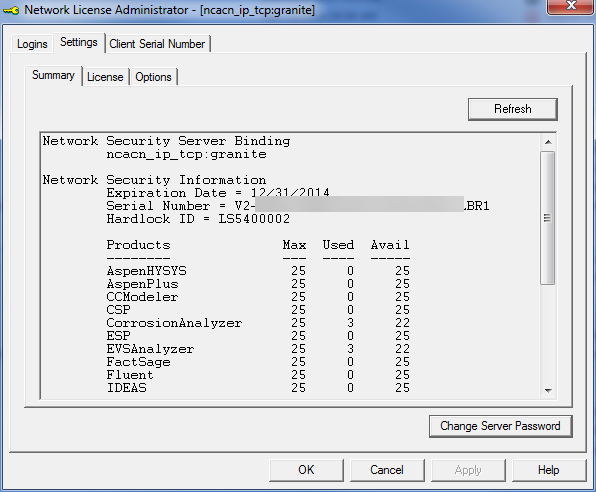Viewport: 596px width, 492px height.
Task: Click the Expiration Date line
Action: pyautogui.click(x=218, y=193)
